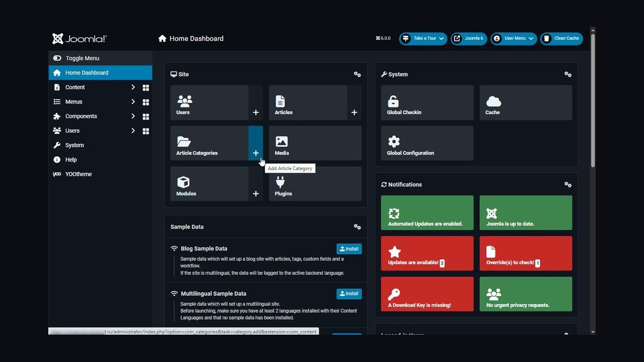Open Content dashboard grid icon

point(145,87)
